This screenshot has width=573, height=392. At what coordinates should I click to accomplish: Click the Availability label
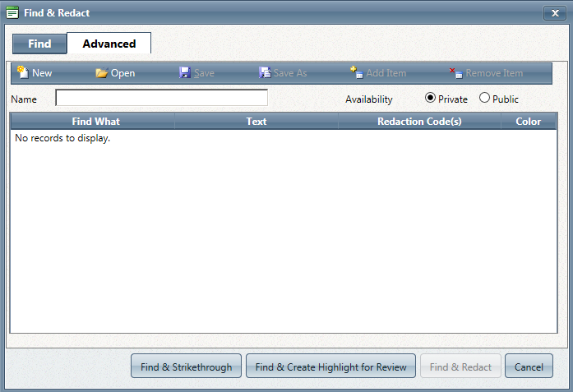369,99
